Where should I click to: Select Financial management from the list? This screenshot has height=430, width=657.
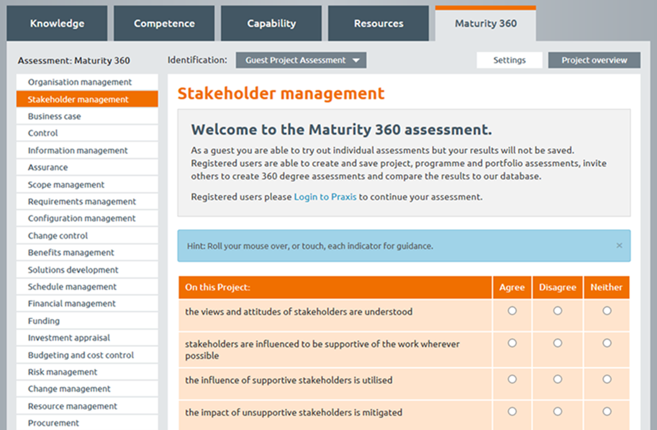click(x=87, y=303)
